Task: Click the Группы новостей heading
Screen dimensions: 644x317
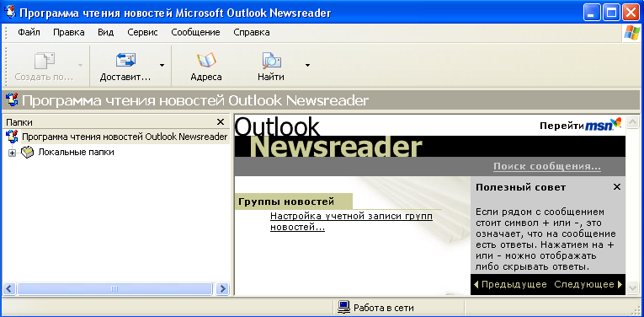Action: 286,201
